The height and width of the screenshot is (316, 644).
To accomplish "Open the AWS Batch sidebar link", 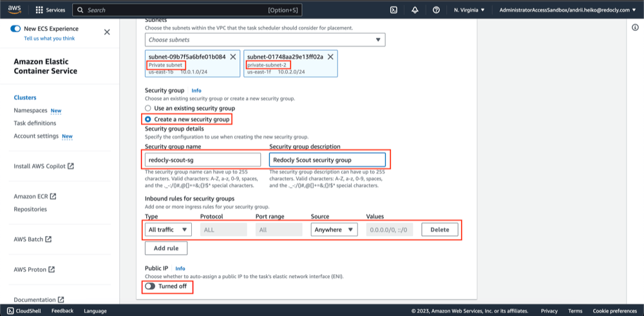I will click(x=28, y=239).
